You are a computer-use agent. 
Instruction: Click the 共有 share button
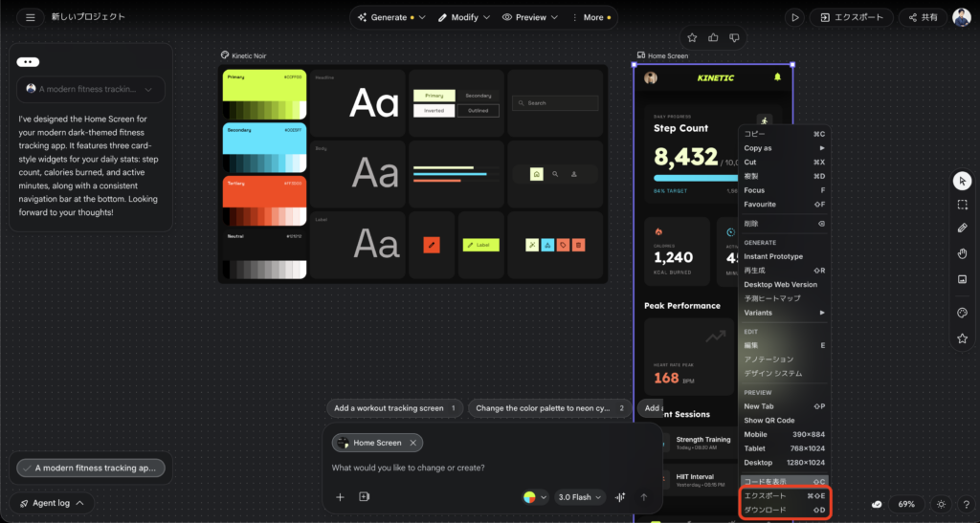pos(922,17)
